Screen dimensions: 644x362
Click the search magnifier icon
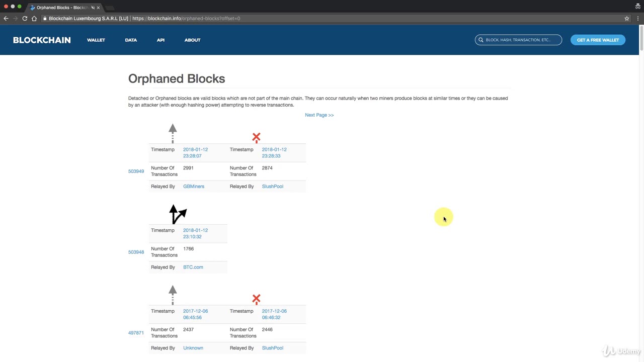click(x=481, y=40)
